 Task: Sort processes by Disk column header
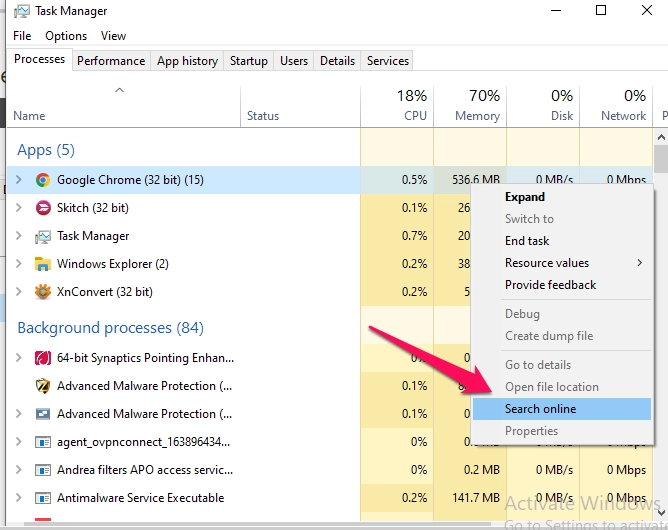pyautogui.click(x=543, y=107)
